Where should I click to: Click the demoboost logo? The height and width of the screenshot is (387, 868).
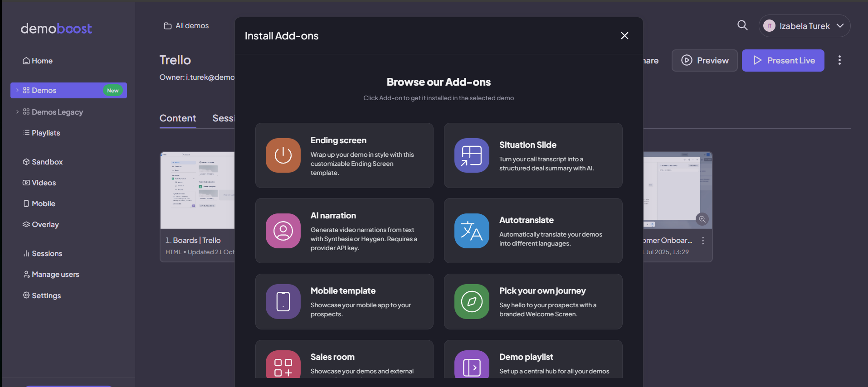(x=56, y=29)
